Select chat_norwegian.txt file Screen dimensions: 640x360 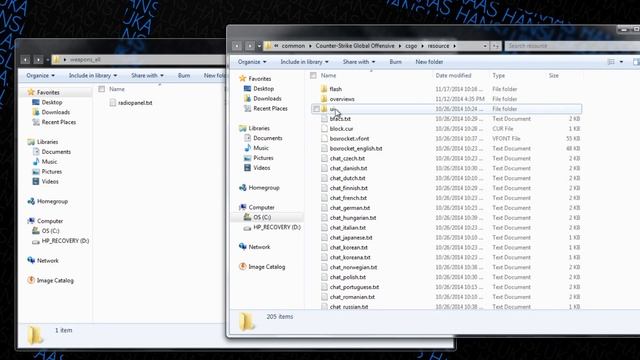click(x=353, y=267)
